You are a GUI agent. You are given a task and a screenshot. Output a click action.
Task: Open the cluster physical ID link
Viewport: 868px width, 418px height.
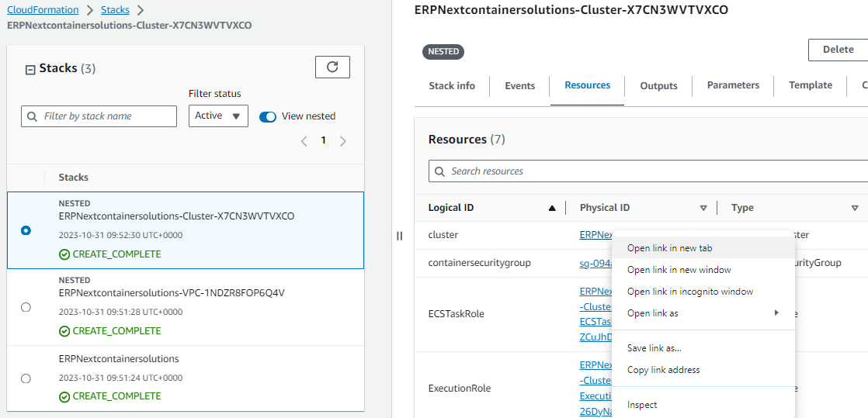click(595, 235)
